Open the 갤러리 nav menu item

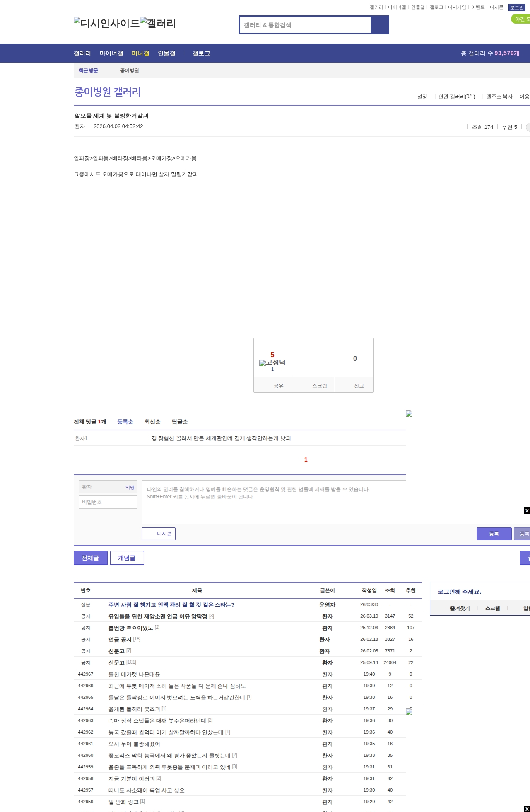[x=82, y=53]
